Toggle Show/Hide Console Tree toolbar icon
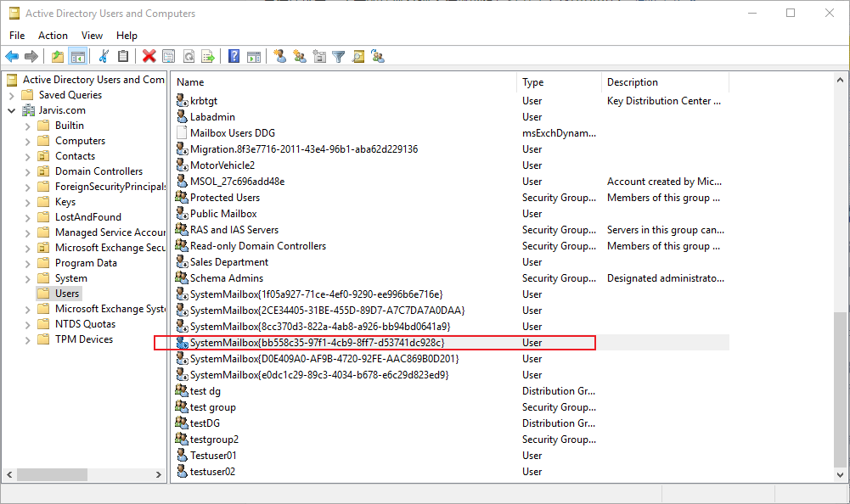 click(x=78, y=56)
